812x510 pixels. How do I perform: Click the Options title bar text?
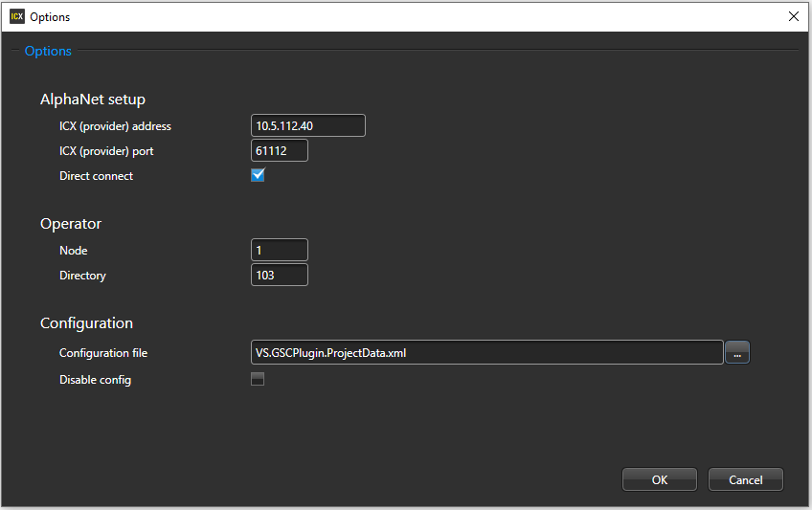[x=50, y=17]
